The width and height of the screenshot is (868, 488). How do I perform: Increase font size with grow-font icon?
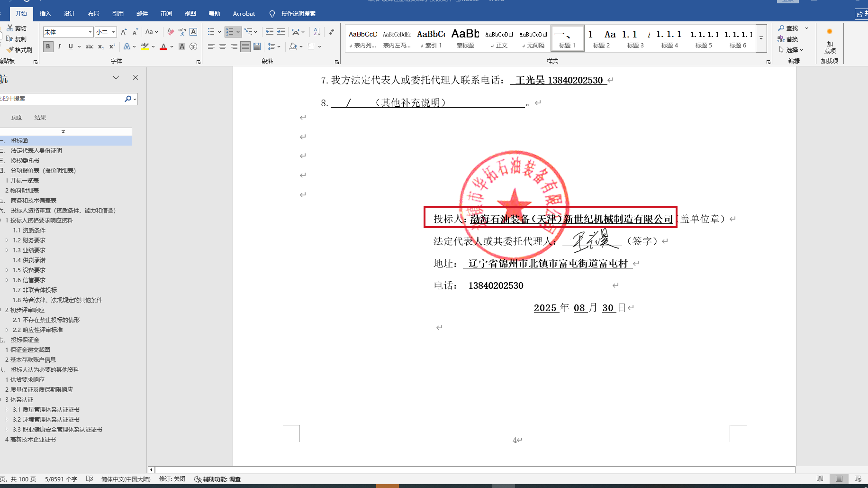click(x=124, y=32)
